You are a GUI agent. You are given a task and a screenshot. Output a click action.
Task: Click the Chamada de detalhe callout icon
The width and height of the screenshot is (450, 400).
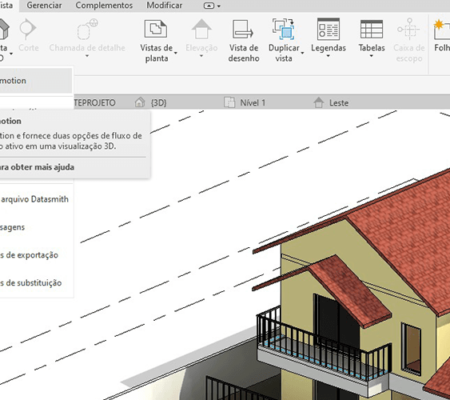click(x=87, y=29)
